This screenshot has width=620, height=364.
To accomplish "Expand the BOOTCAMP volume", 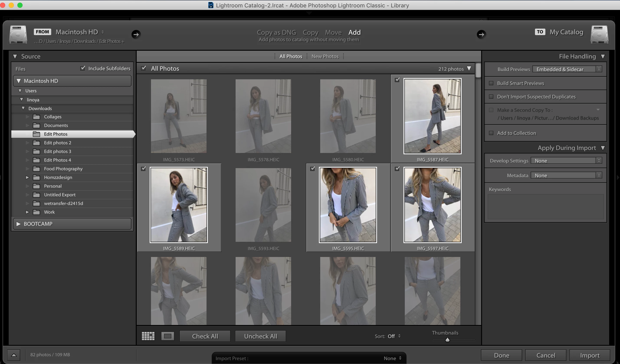I will (x=18, y=224).
